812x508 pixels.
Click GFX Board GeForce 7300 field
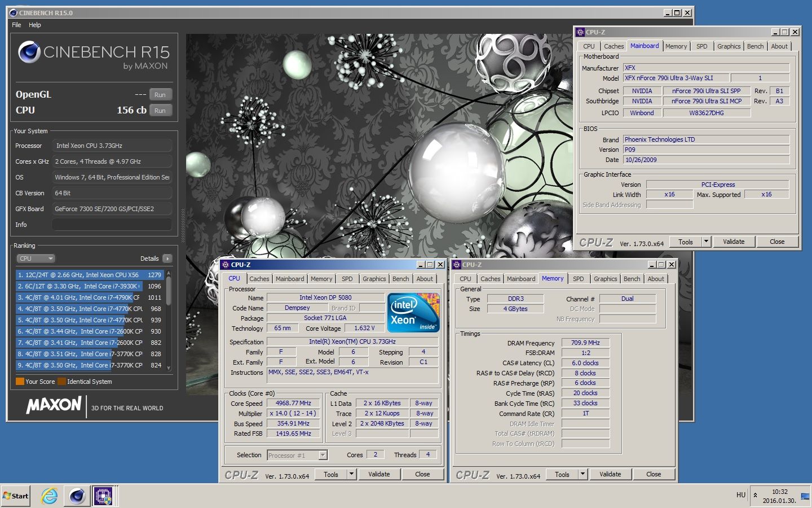click(112, 209)
